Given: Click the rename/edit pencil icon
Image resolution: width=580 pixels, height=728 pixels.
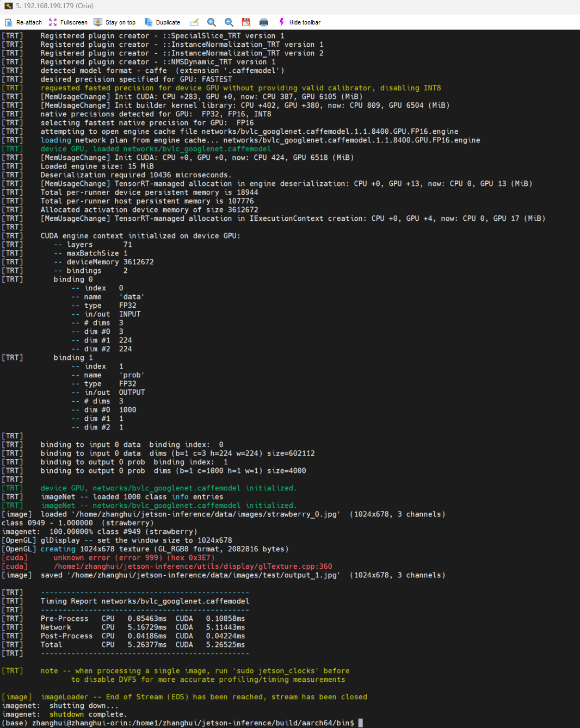Looking at the screenshot, I should coord(194,22).
